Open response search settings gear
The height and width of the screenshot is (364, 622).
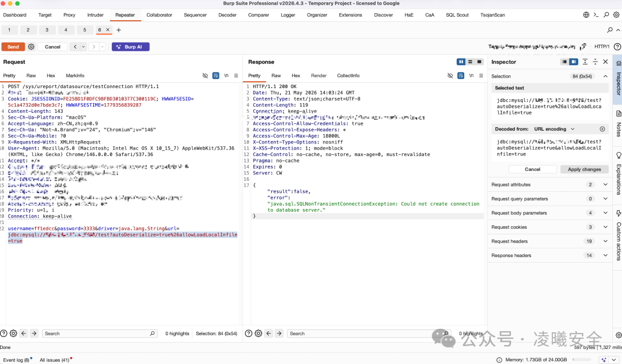(x=258, y=333)
